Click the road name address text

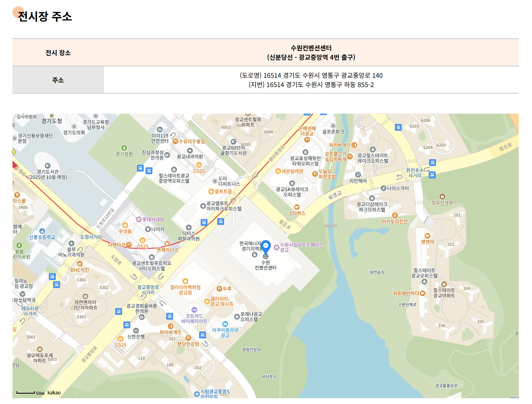tap(311, 75)
